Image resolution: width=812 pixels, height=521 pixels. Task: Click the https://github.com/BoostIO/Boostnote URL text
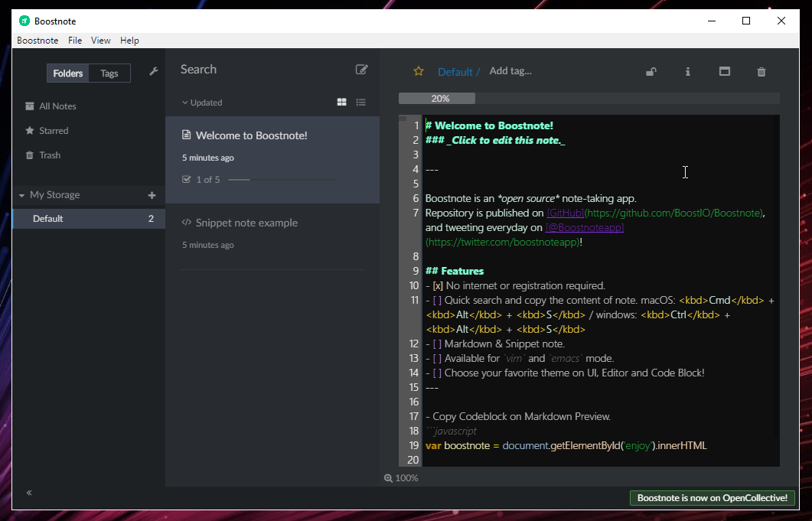[x=673, y=213]
